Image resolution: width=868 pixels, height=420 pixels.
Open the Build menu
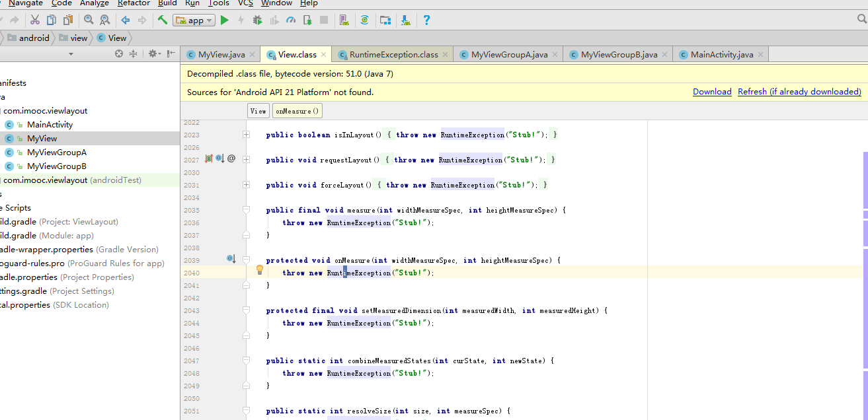pyautogui.click(x=167, y=3)
